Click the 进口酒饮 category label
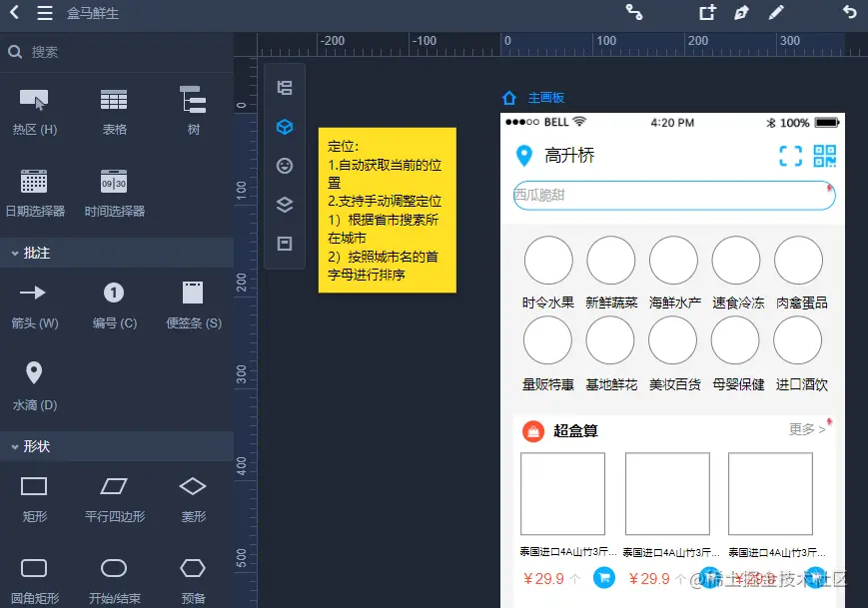This screenshot has width=868, height=608. click(801, 384)
